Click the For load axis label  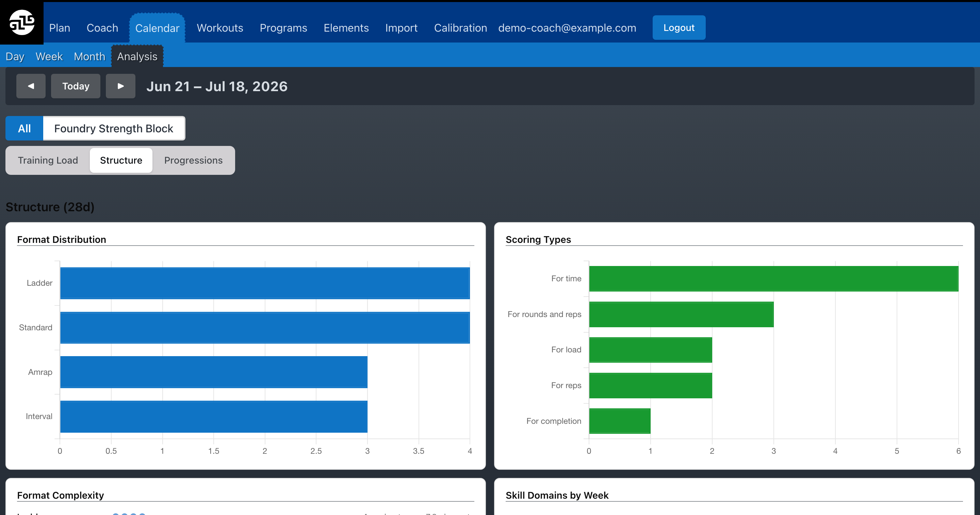click(x=566, y=350)
